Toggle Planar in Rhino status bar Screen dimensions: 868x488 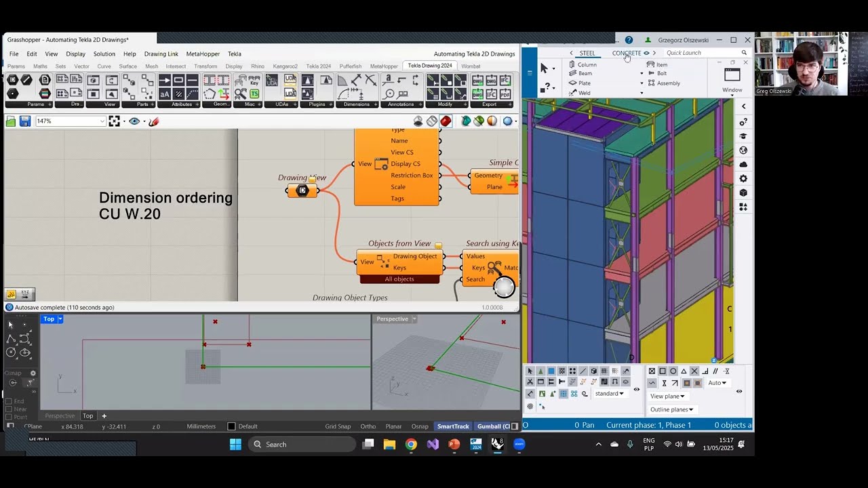tap(393, 426)
